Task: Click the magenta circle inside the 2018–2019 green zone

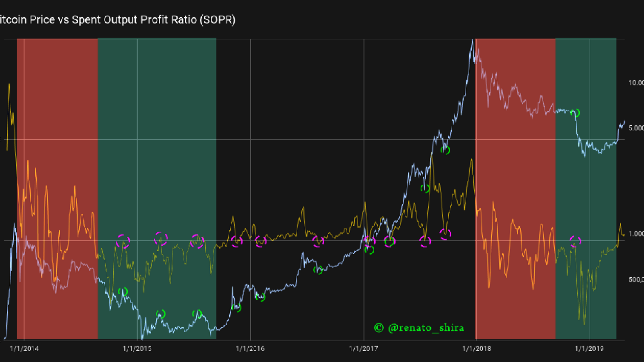Action: pos(575,241)
